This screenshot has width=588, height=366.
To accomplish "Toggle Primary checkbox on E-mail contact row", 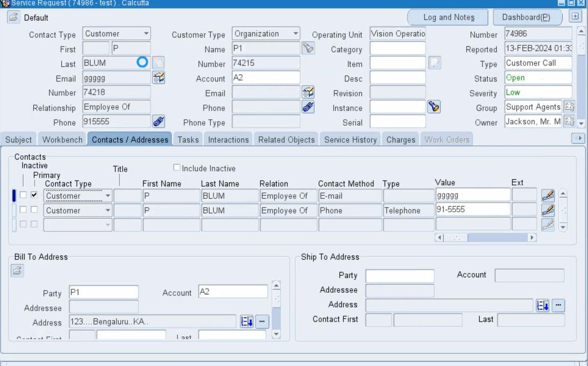I will (34, 195).
